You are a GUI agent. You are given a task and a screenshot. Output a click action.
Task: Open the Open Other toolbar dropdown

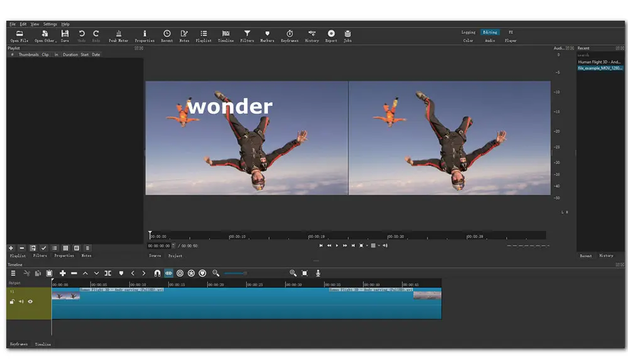45,36
